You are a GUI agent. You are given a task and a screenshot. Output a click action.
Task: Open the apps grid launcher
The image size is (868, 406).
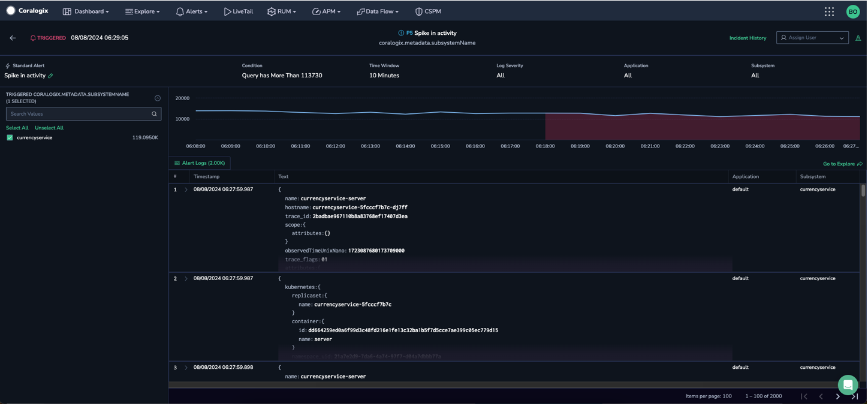tap(829, 11)
